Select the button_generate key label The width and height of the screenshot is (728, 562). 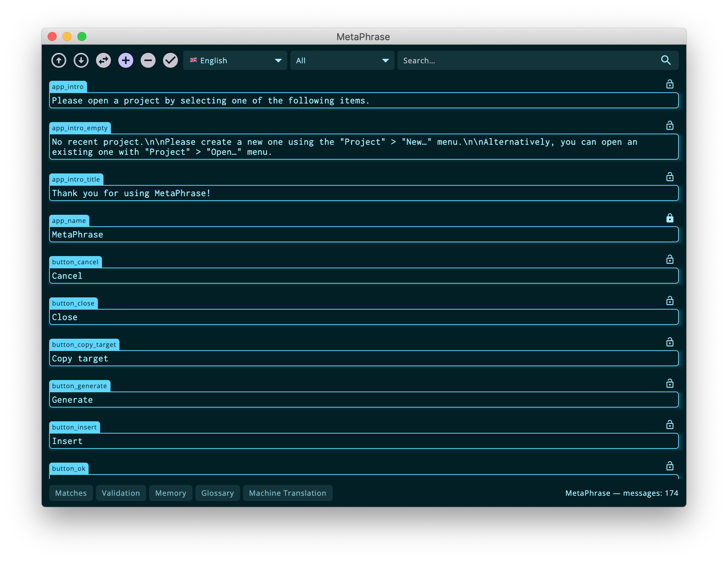point(80,386)
